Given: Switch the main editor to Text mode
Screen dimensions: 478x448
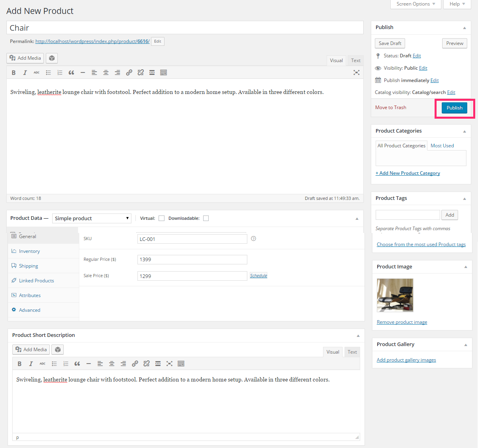Looking at the screenshot, I should (x=355, y=60).
